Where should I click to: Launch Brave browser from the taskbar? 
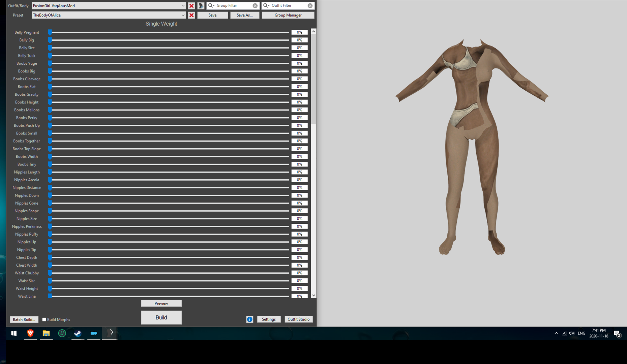coord(30,333)
